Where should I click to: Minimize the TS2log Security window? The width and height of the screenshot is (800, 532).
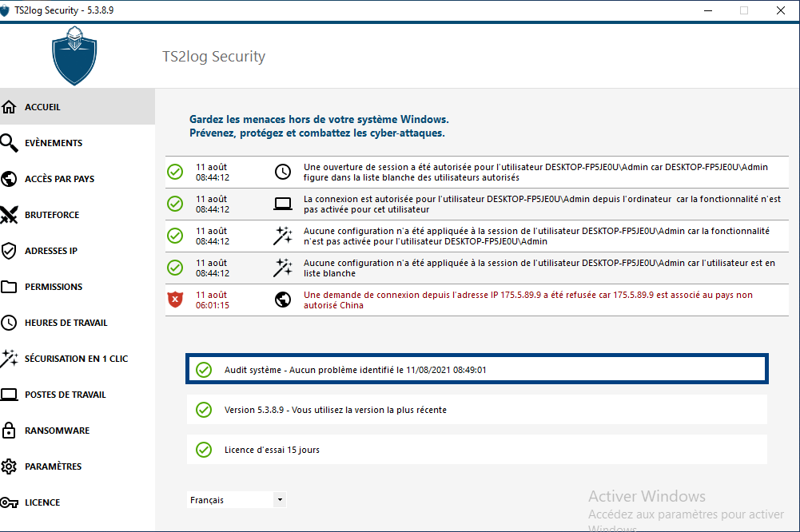[x=707, y=10]
